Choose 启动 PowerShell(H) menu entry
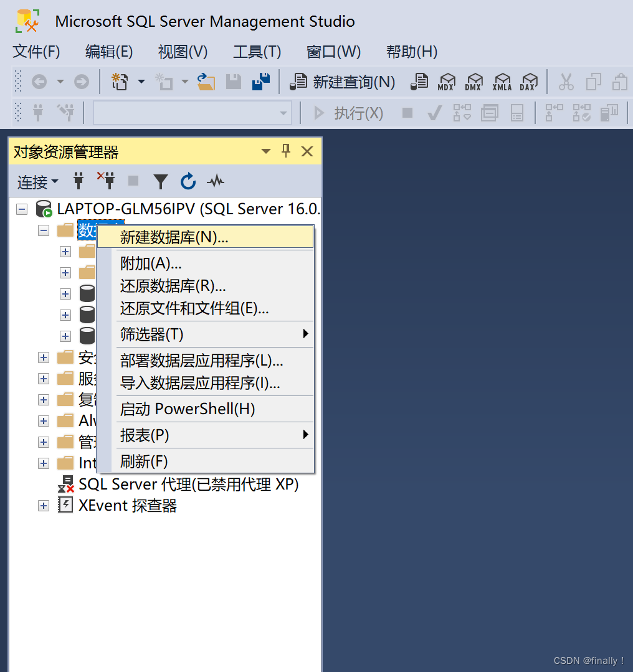Screen dimensions: 633x672 point(206,409)
